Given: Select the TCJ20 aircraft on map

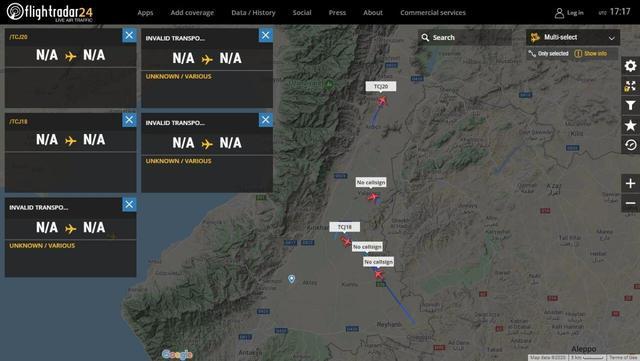Looking at the screenshot, I should click(x=382, y=100).
